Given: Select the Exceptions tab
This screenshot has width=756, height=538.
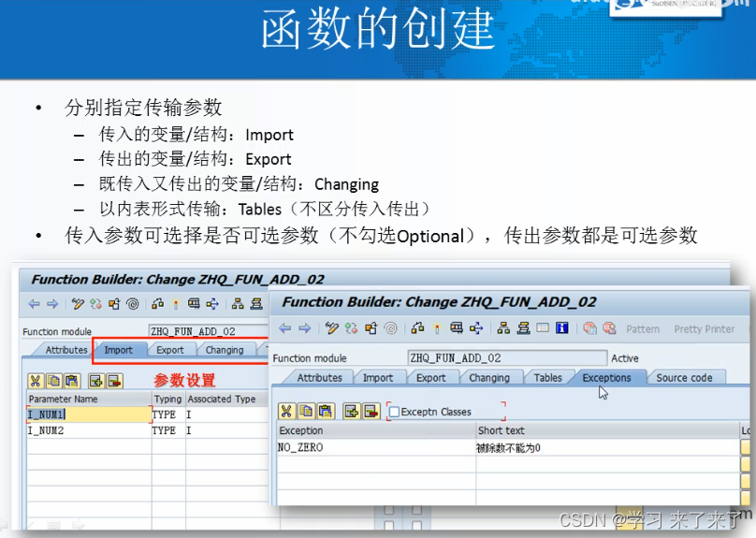Looking at the screenshot, I should point(606,377).
